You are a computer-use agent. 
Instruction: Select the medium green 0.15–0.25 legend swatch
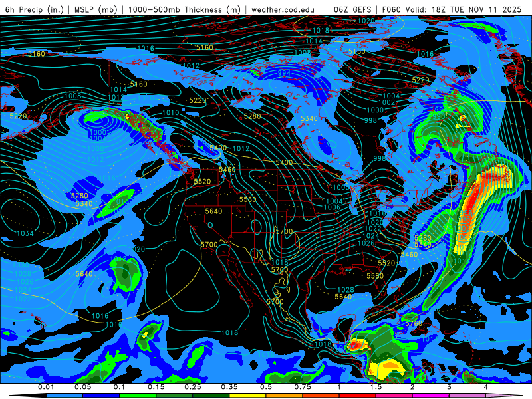point(174,396)
